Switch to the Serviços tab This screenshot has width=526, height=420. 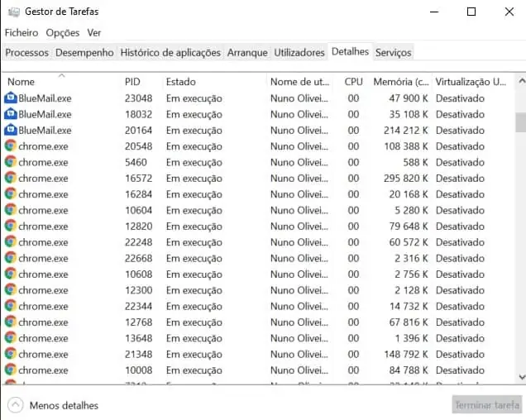pyautogui.click(x=393, y=52)
